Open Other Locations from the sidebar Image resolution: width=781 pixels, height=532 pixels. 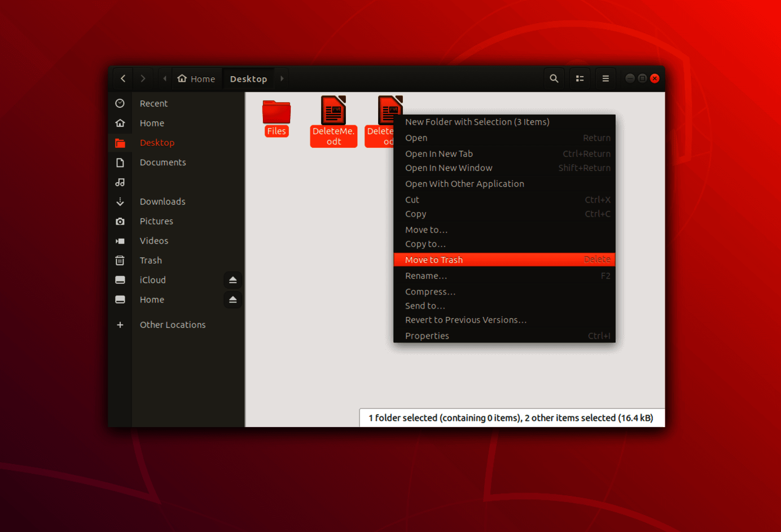pyautogui.click(x=173, y=324)
